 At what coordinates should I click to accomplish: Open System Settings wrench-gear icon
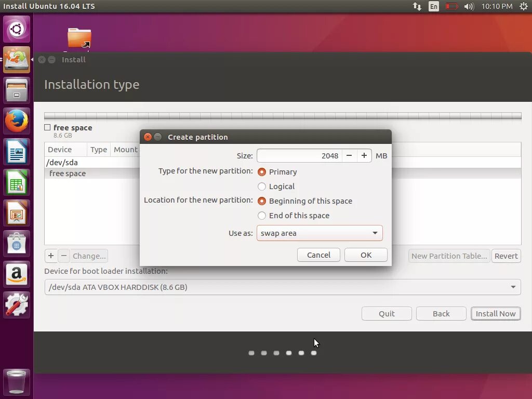point(17,305)
